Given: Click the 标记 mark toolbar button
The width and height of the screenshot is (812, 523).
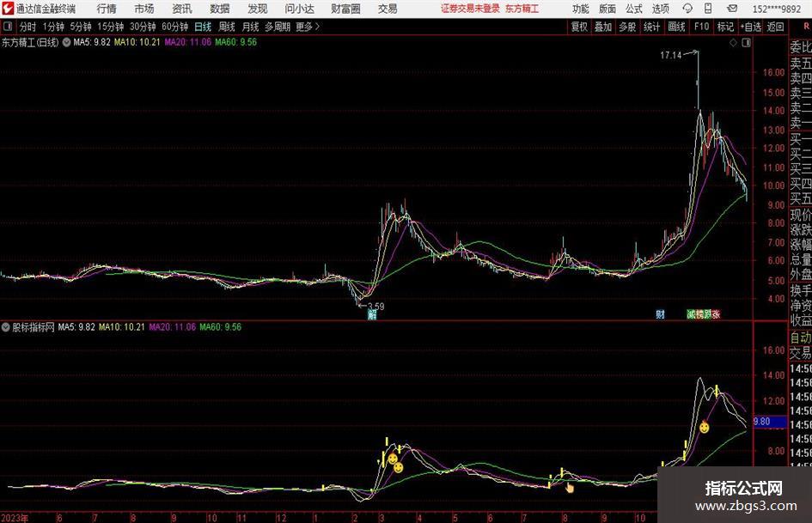Looking at the screenshot, I should [725, 27].
